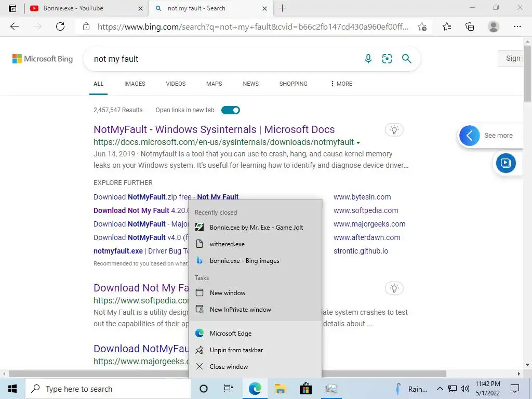Click the Edge tab actions menu icon
This screenshot has width=532, height=399.
click(x=12, y=8)
